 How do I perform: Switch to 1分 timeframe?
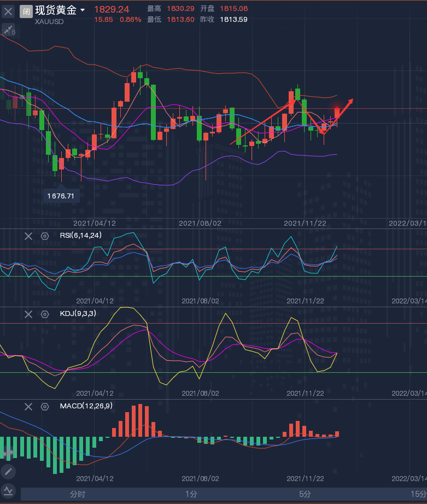click(191, 494)
